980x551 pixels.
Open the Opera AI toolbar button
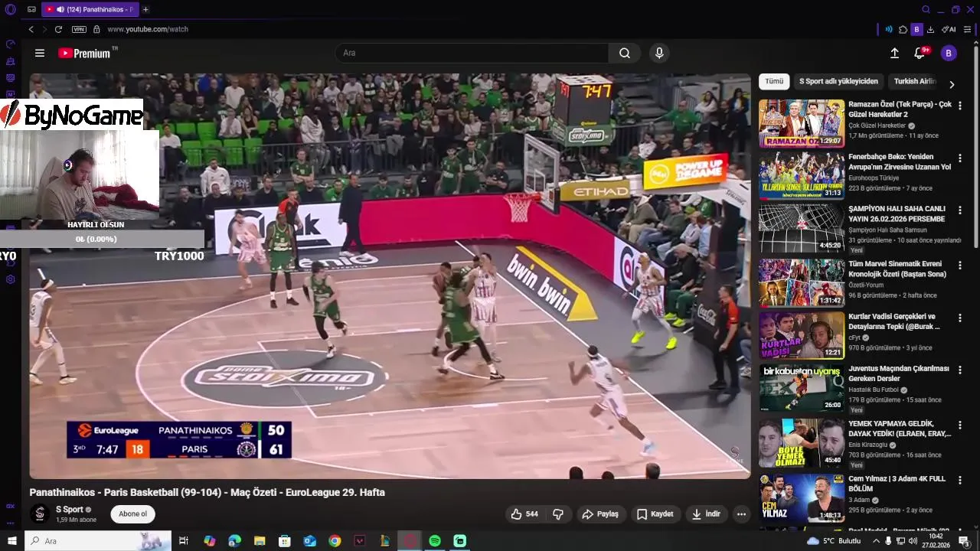pyautogui.click(x=949, y=29)
